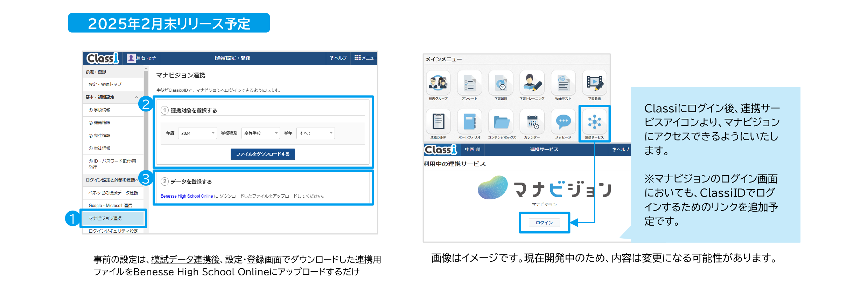This screenshot has height=288, width=868.
Task: Open the ポートフォリオ icon
Action: (469, 122)
